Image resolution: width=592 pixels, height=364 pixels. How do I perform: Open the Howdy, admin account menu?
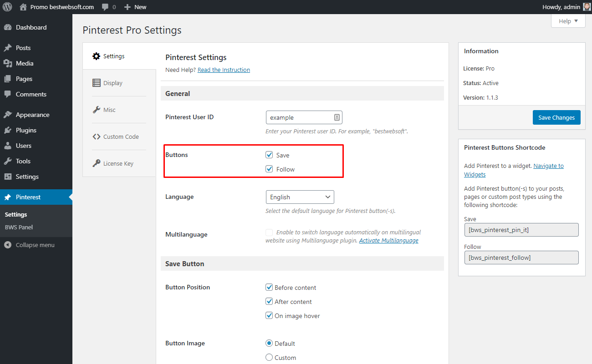pyautogui.click(x=566, y=7)
